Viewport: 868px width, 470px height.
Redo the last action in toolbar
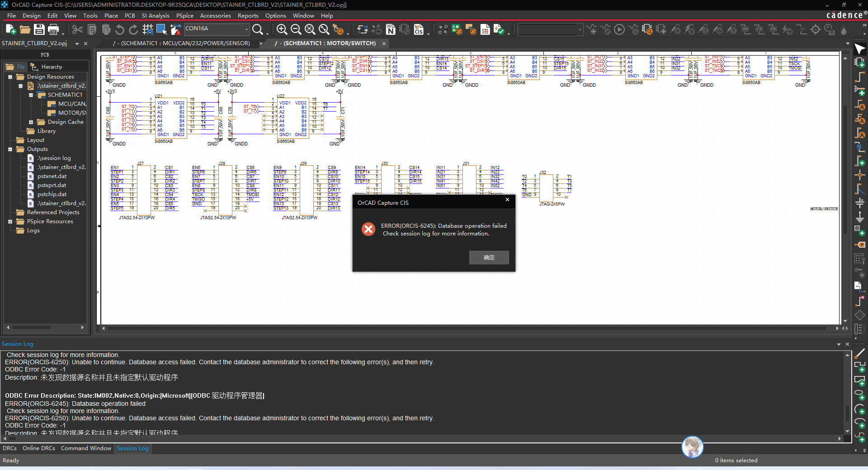pos(133,30)
